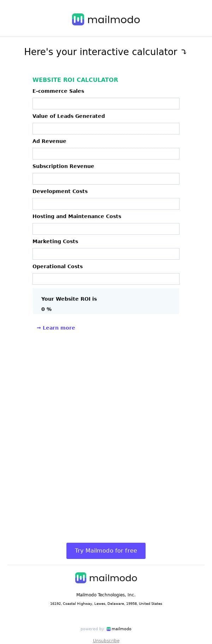
Task: Focus the Development Costs input
Action: point(106,204)
